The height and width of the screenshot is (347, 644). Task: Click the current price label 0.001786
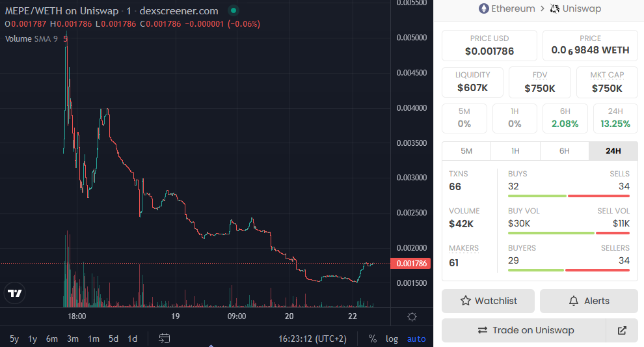pos(410,264)
